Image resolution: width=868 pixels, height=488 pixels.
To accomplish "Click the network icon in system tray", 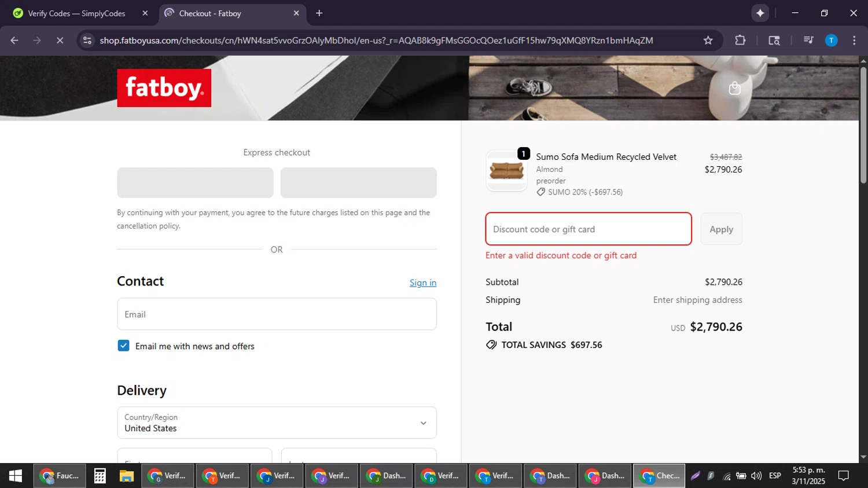I will [726, 476].
